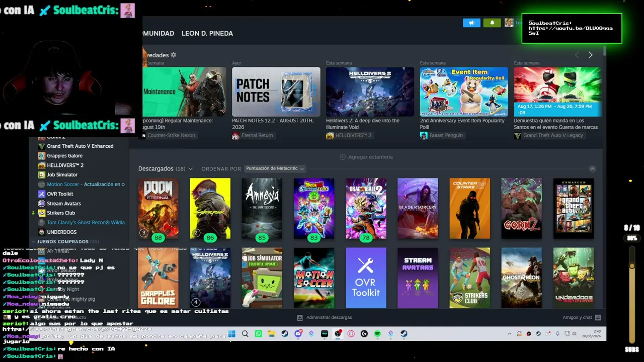The image size is (644, 362).
Task: Open Steam notifications bell
Action: coord(492,23)
